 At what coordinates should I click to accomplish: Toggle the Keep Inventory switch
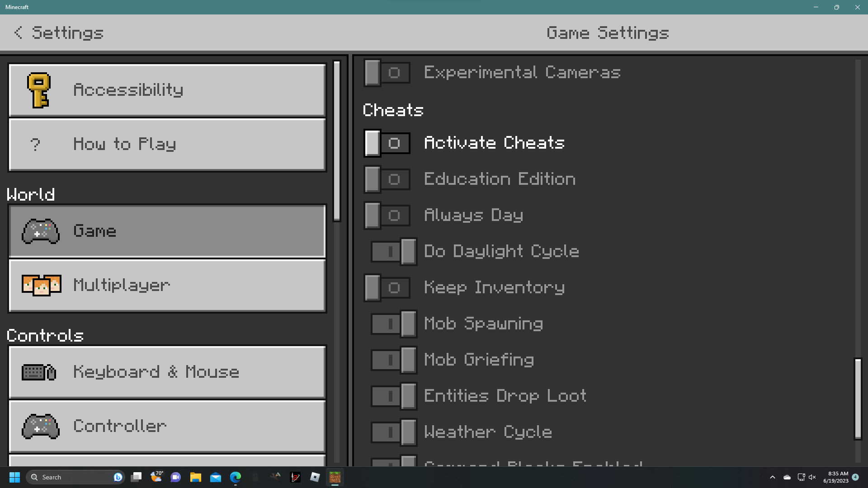click(387, 288)
